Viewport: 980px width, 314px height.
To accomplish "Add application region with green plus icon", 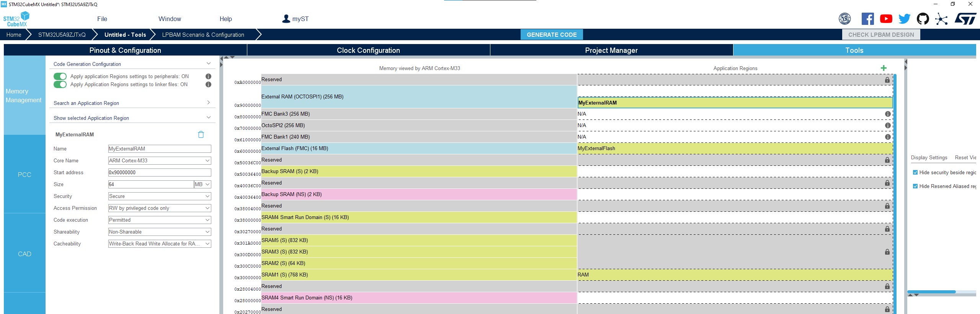I will click(x=884, y=68).
